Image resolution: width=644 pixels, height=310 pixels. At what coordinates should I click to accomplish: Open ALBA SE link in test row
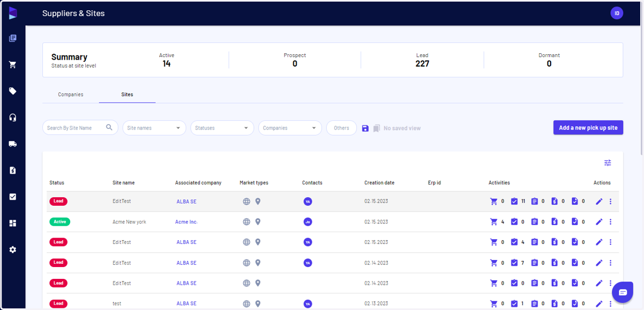[x=186, y=304]
